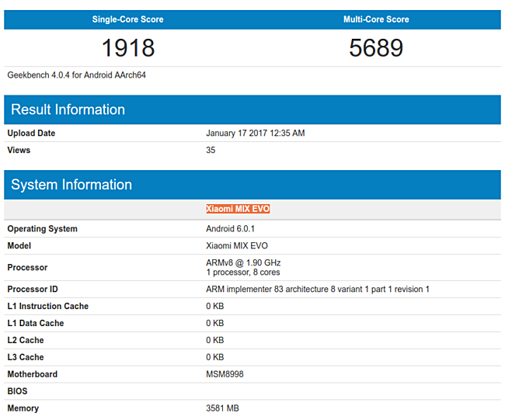Click the Upload Date label
Viewport: 505px width, 420px height.
click(31, 134)
